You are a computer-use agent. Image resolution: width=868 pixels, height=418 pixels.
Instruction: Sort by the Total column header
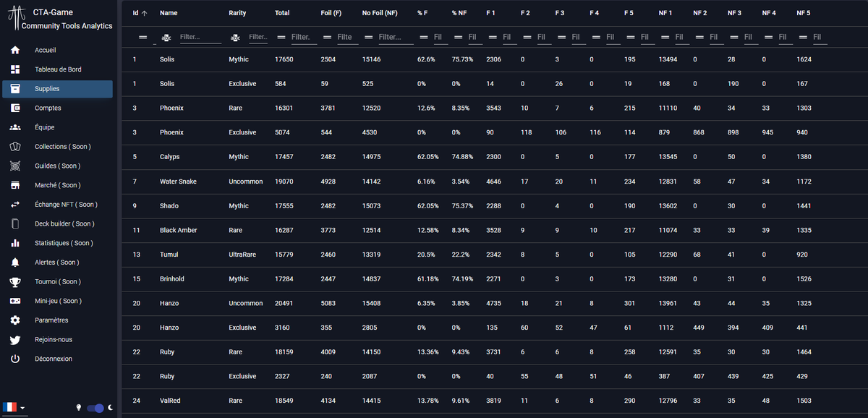(x=283, y=13)
